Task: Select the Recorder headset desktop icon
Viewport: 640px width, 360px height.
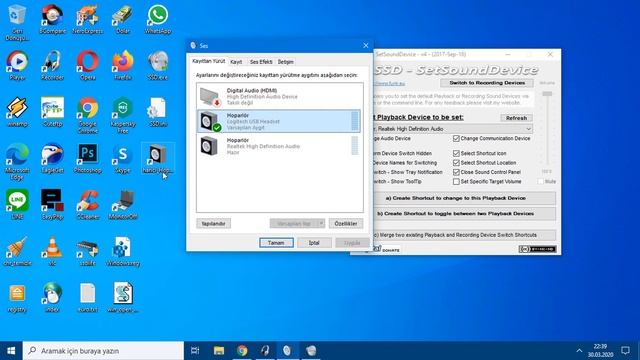Action: (52, 64)
